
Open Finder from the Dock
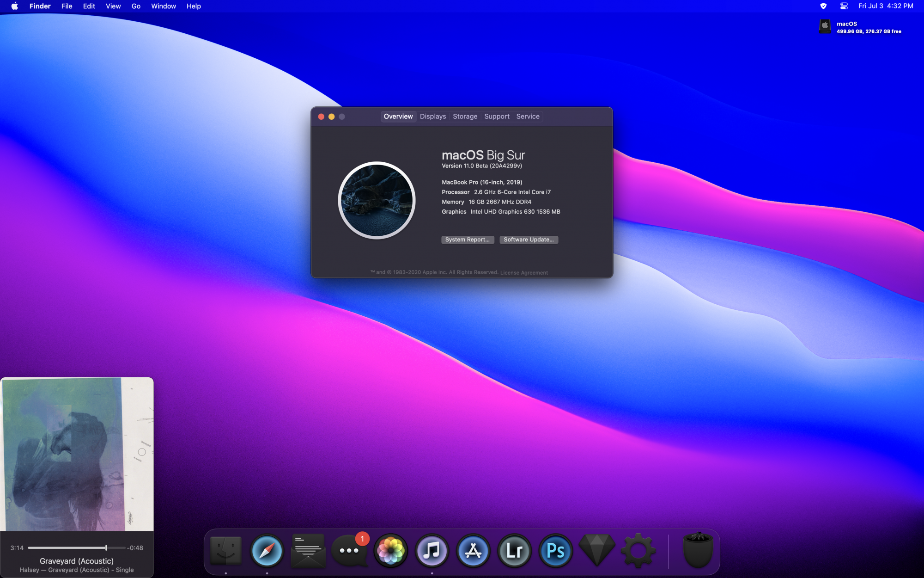225,551
